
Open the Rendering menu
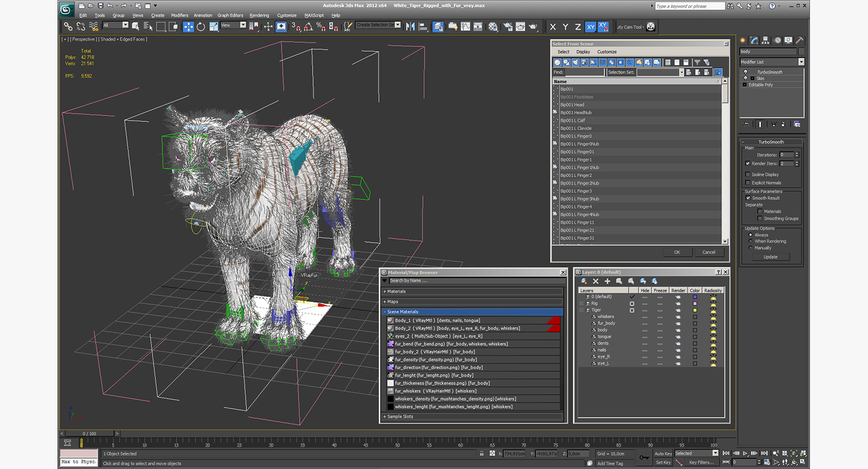(x=259, y=15)
